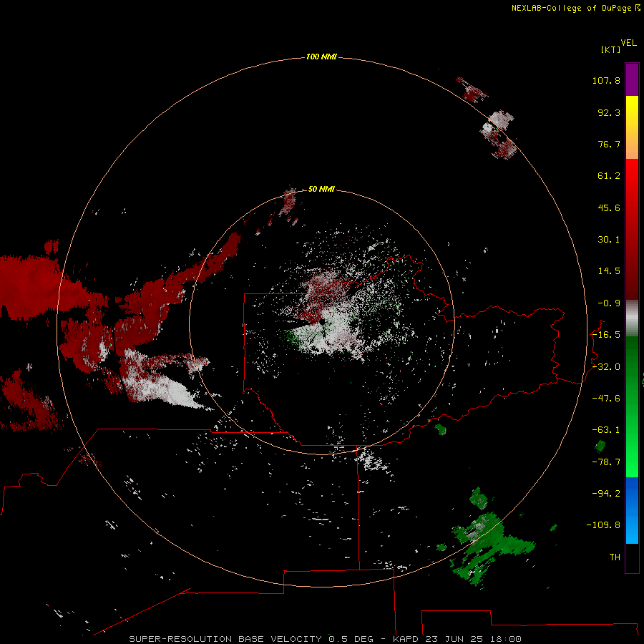Click the TH legend label
The image size is (644, 644).
[x=615, y=557]
